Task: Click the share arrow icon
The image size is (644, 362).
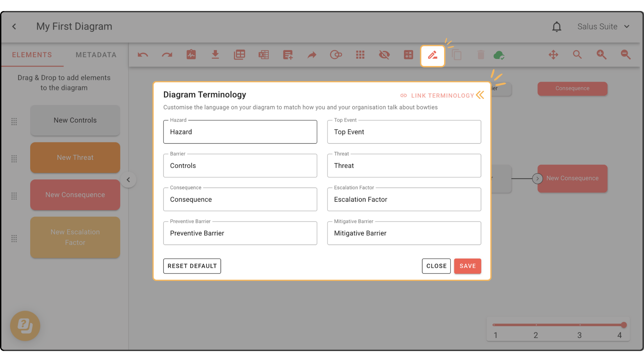Action: tap(312, 55)
